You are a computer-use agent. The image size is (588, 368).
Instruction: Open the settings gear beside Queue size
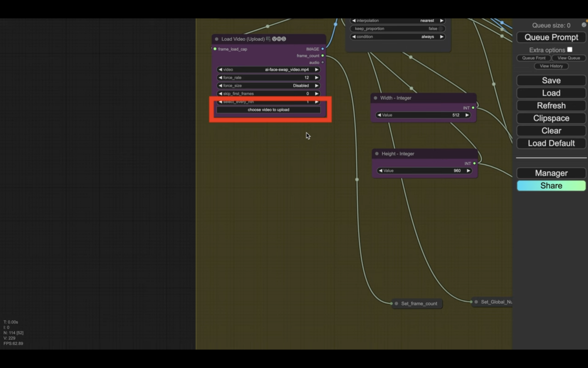coord(584,25)
